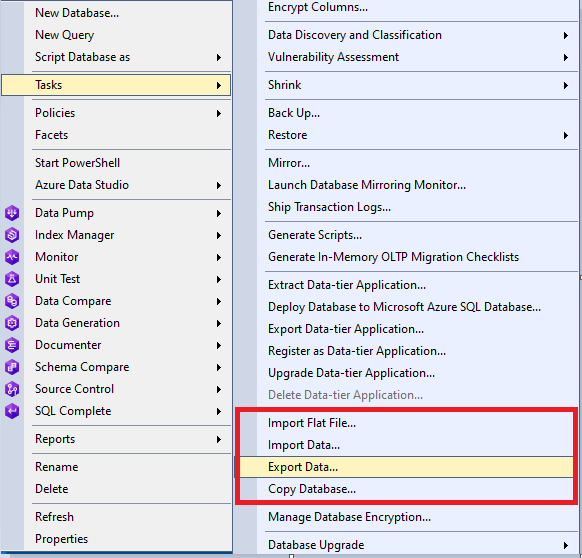Expand Data Discovery and Classification arrow
This screenshot has height=558, width=582.
point(566,35)
